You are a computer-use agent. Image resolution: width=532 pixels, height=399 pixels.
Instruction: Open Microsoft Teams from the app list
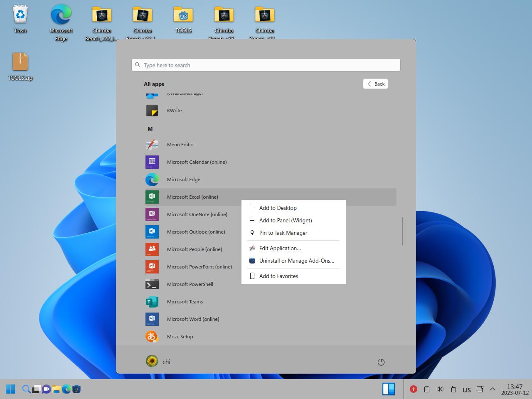[x=185, y=302]
